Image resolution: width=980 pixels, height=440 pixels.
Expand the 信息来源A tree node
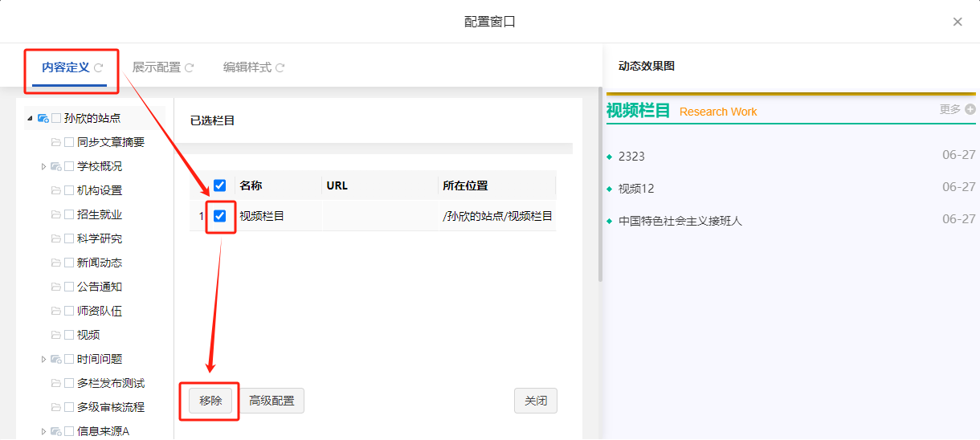[x=43, y=431]
